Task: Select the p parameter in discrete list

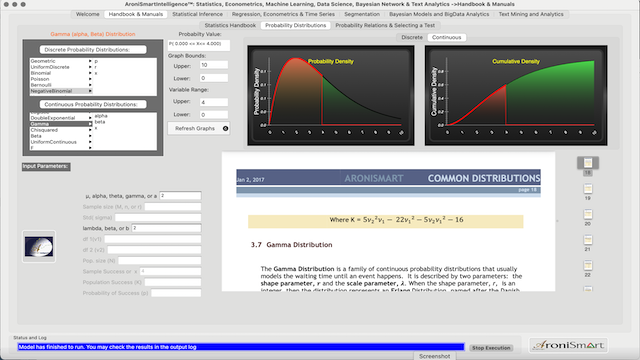Action: point(96,61)
